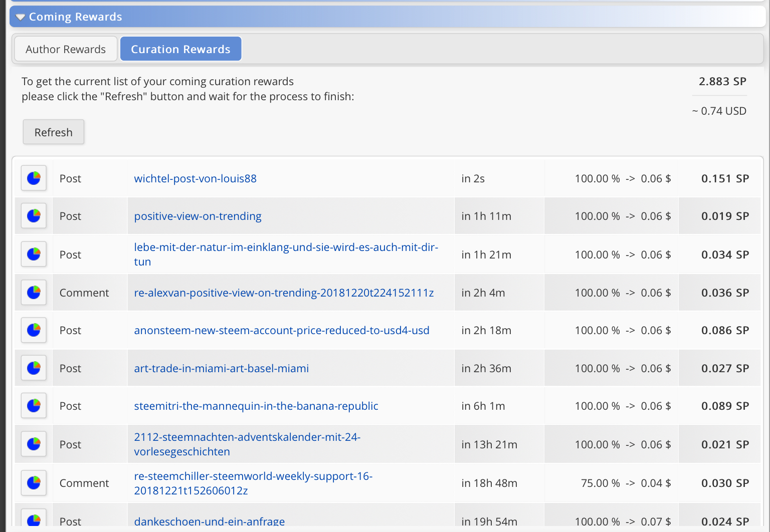This screenshot has width=770, height=532.
Task: Click pie chart icon for 2112-steemnachten row
Action: 34,444
